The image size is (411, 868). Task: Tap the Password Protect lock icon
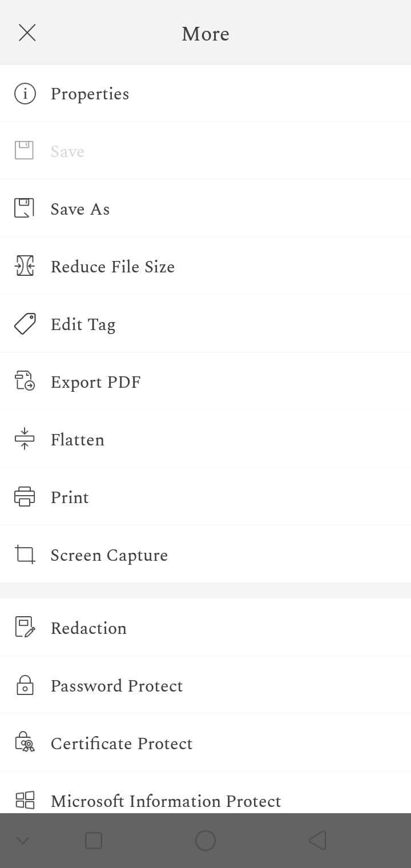[x=25, y=685]
